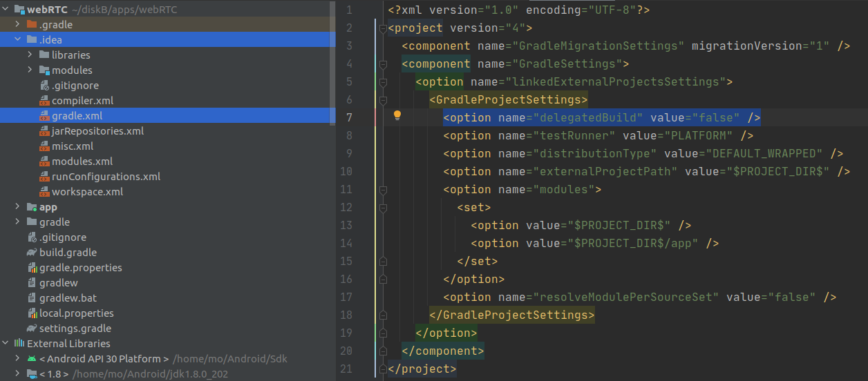Screen dimensions: 868x381
Task: Fold linkedExternalProjectsSettings option at line 5
Action: pos(382,82)
